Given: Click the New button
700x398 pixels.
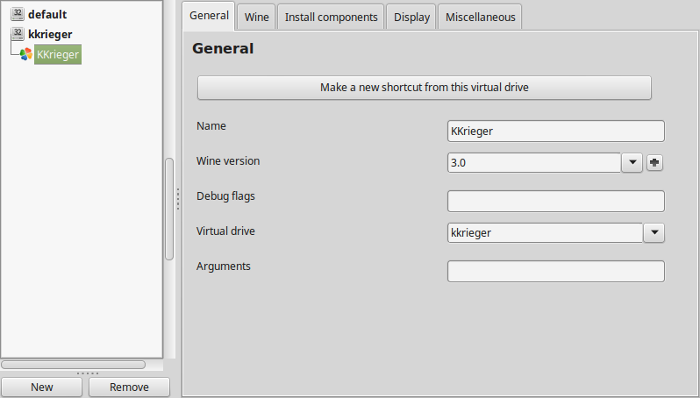Looking at the screenshot, I should click(42, 387).
